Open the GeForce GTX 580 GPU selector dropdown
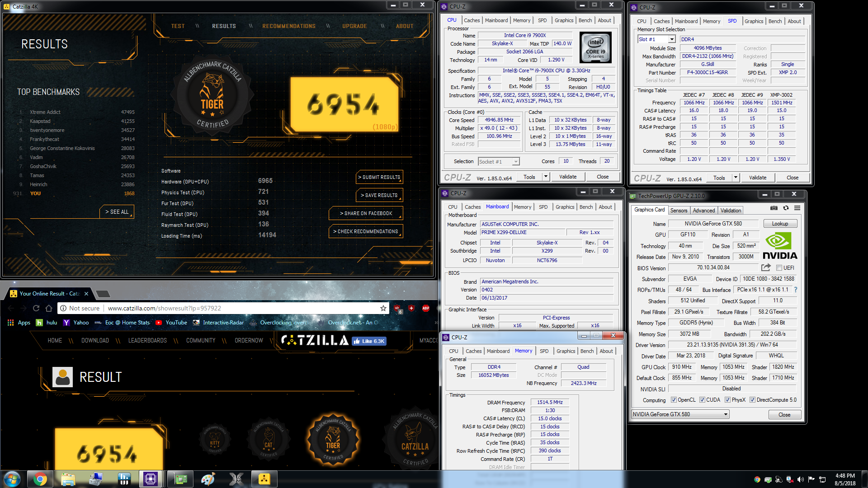This screenshot has height=488, width=868. tap(680, 414)
